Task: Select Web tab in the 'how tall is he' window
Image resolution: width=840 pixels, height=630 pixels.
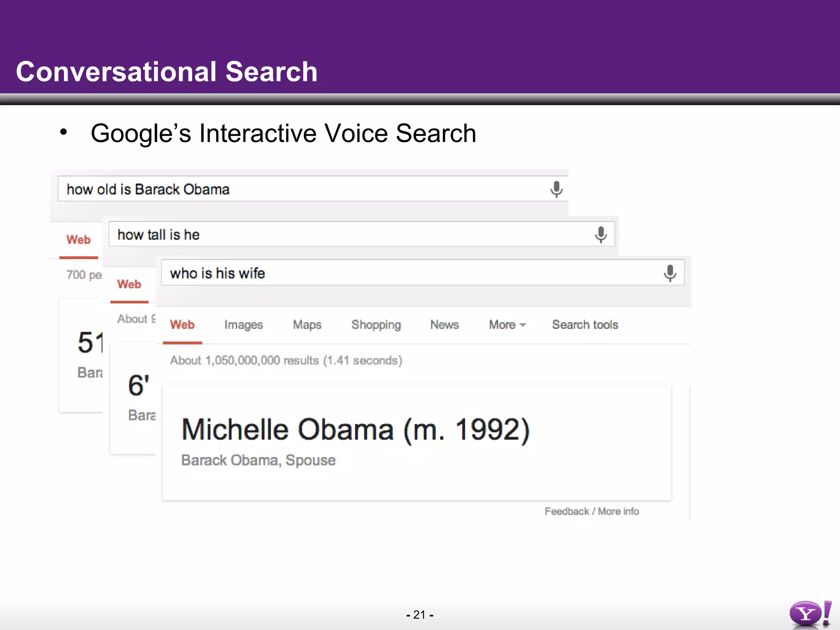Action: point(129,284)
